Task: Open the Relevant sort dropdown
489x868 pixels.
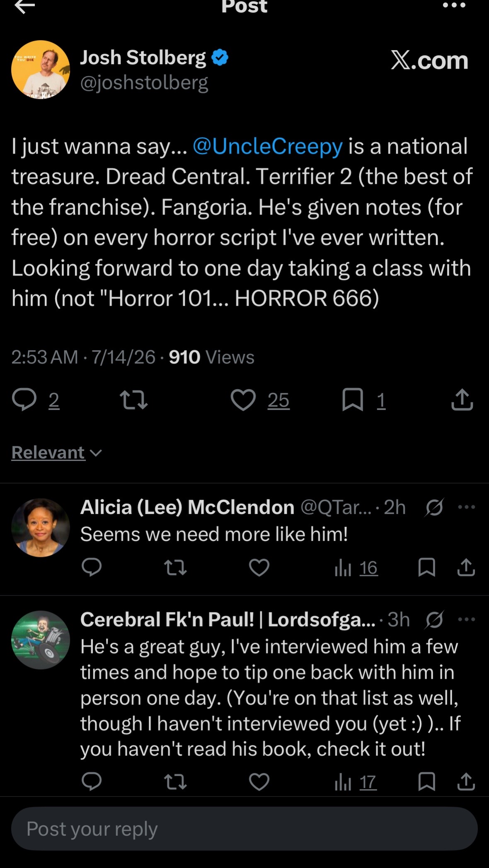Action: click(x=57, y=453)
